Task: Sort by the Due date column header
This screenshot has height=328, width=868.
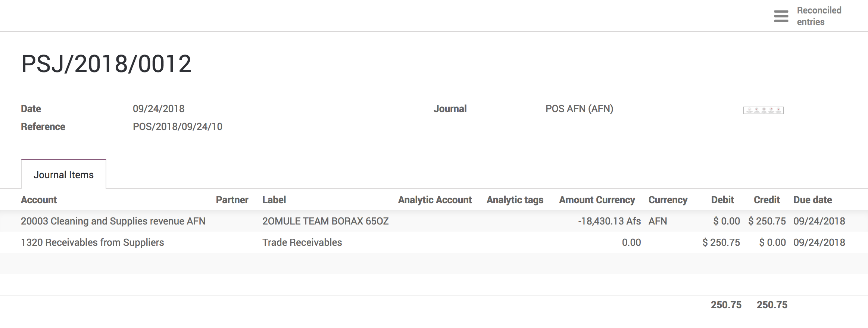Action: (813, 200)
